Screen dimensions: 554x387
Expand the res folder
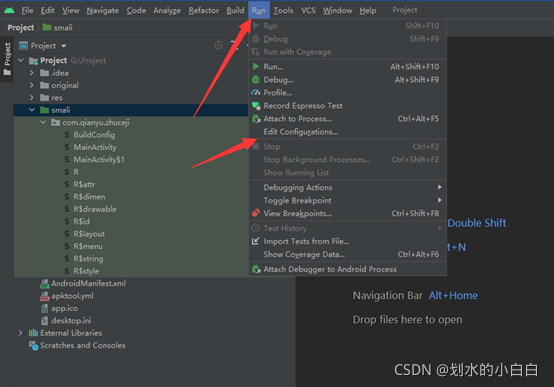pyautogui.click(x=32, y=98)
